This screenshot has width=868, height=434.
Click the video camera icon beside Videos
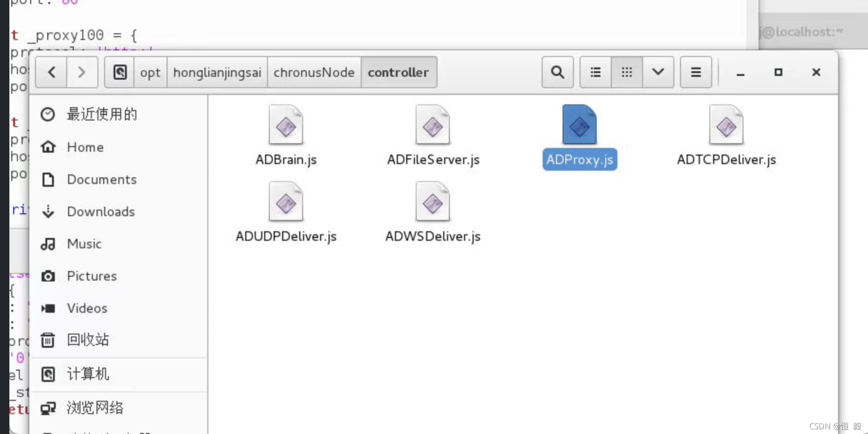[x=48, y=308]
